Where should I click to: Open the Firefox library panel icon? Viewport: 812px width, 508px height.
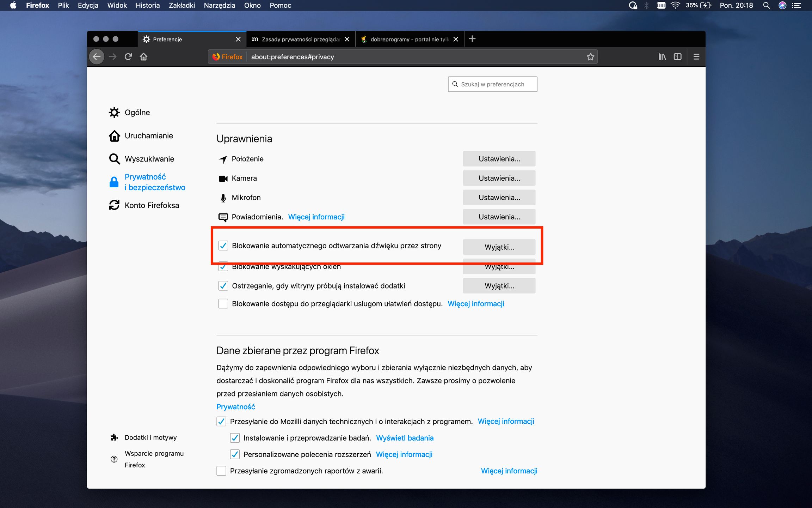coord(662,56)
